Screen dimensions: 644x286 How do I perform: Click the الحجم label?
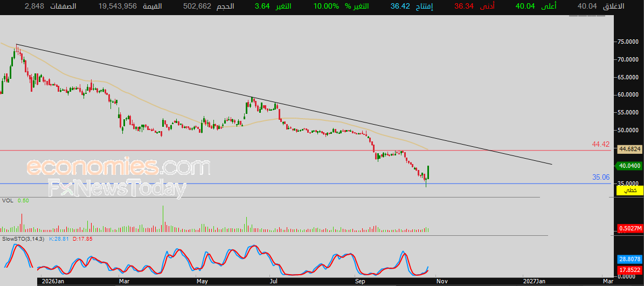[x=225, y=6]
